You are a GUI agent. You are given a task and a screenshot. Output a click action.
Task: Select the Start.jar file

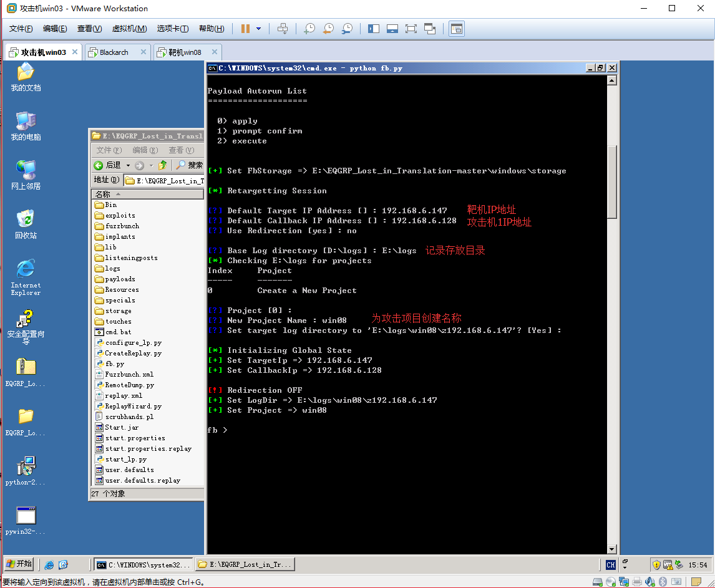click(117, 428)
